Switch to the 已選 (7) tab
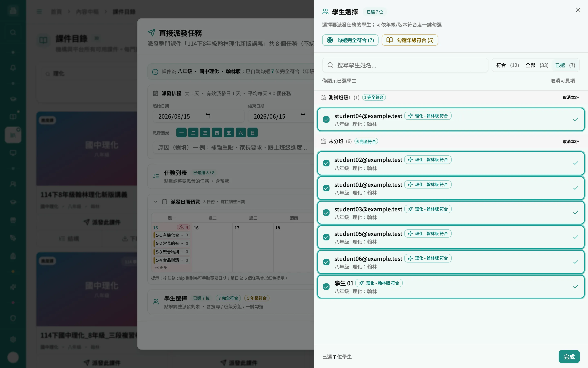The width and height of the screenshot is (588, 368). coord(565,65)
